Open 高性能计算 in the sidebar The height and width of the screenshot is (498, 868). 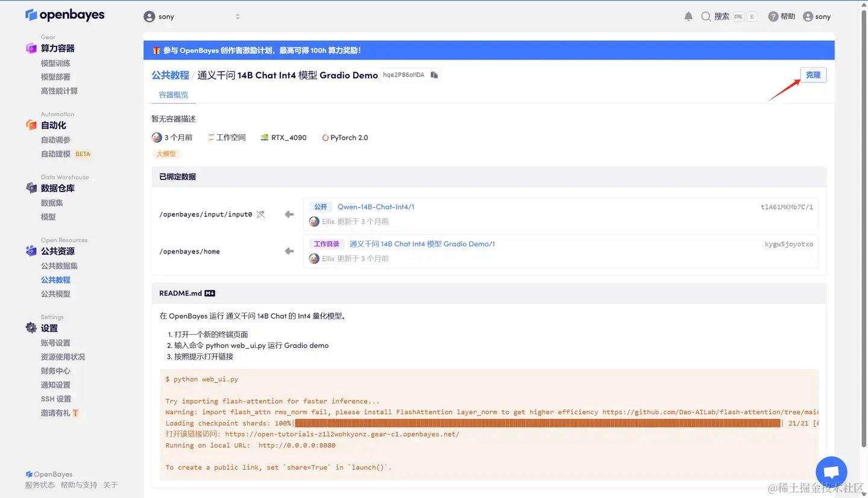pos(59,91)
